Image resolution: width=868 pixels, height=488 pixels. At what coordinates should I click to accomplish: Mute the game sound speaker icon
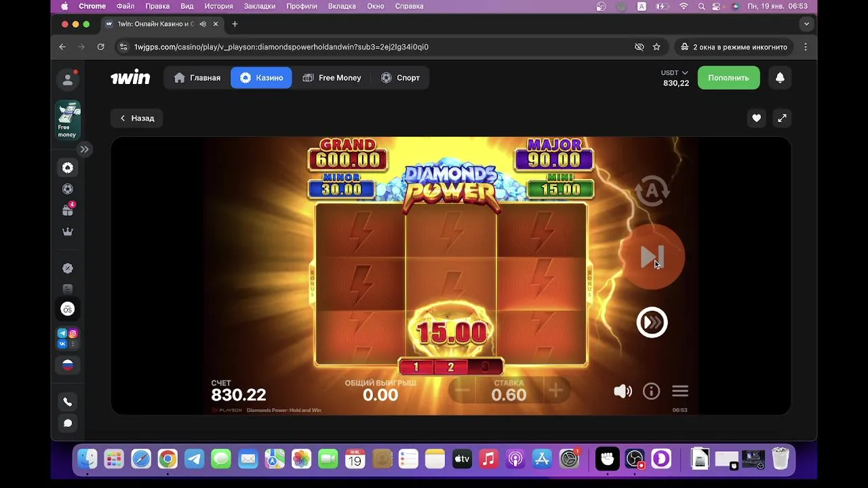click(x=623, y=391)
